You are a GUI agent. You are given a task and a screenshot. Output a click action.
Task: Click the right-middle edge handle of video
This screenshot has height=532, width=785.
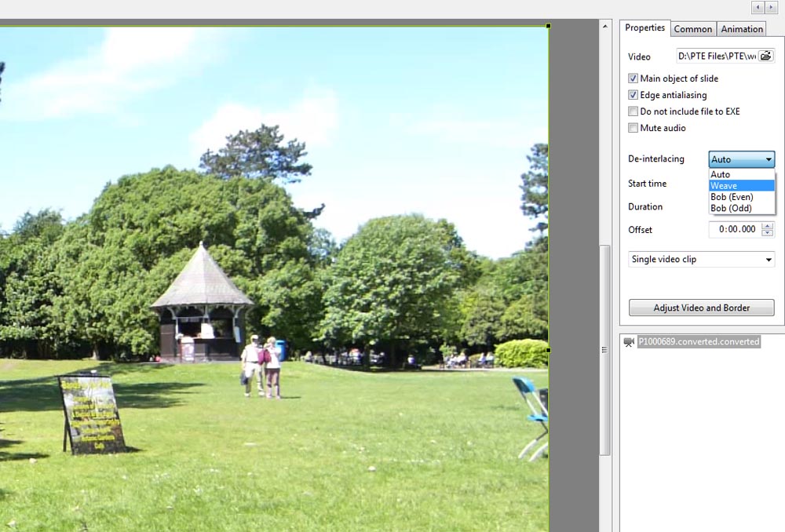549,350
